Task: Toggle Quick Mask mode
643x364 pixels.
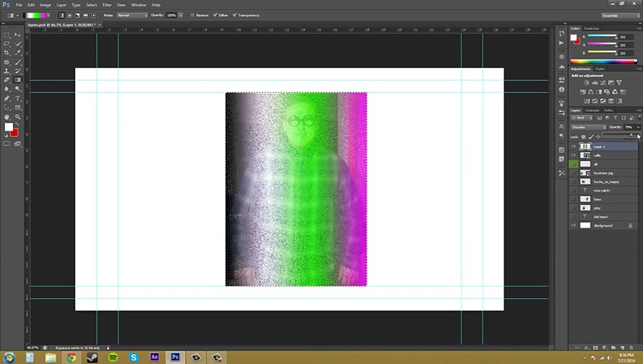Action: click(6, 144)
